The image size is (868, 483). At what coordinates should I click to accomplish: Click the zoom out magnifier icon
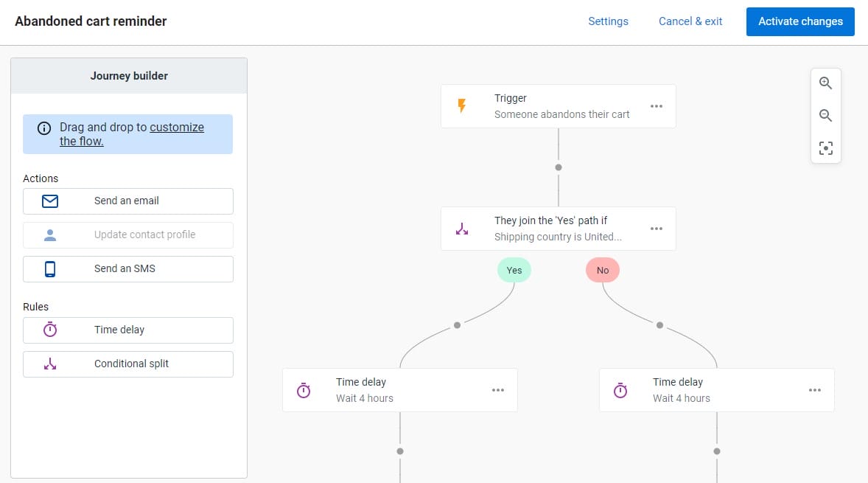[x=825, y=115]
